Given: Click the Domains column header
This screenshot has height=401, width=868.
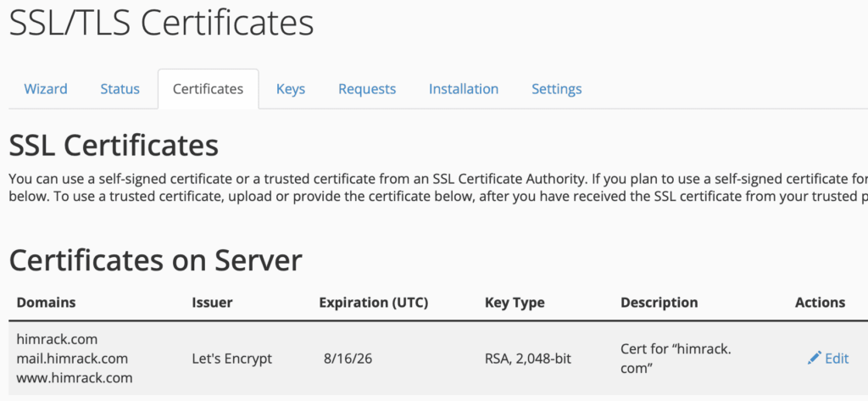Looking at the screenshot, I should (x=46, y=303).
